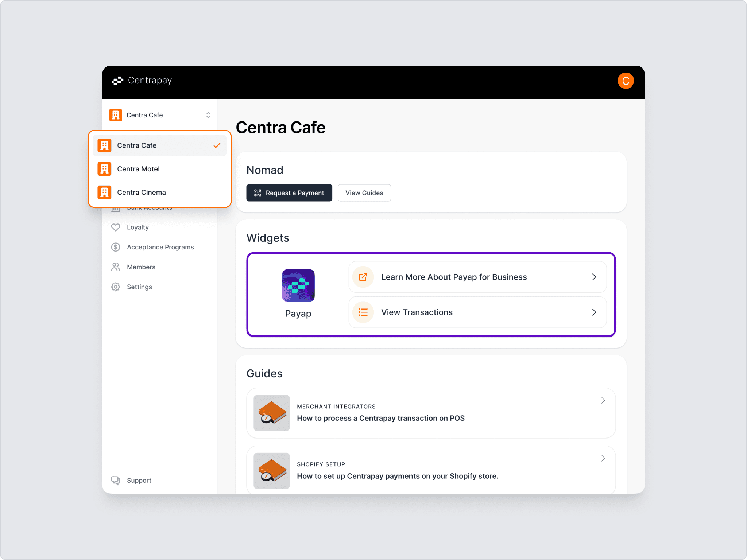
Task: Open Learn More About Payap for Business
Action: pyautogui.click(x=477, y=277)
